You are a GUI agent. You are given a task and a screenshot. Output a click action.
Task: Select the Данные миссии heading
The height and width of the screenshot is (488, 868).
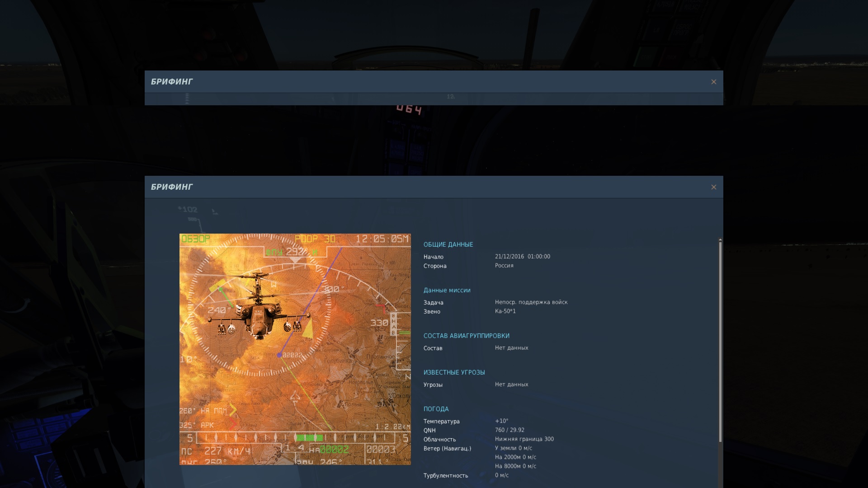(447, 290)
